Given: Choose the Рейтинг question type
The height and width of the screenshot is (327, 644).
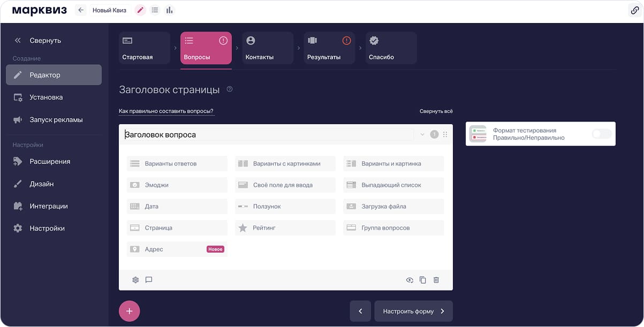Looking at the screenshot, I should coord(285,228).
